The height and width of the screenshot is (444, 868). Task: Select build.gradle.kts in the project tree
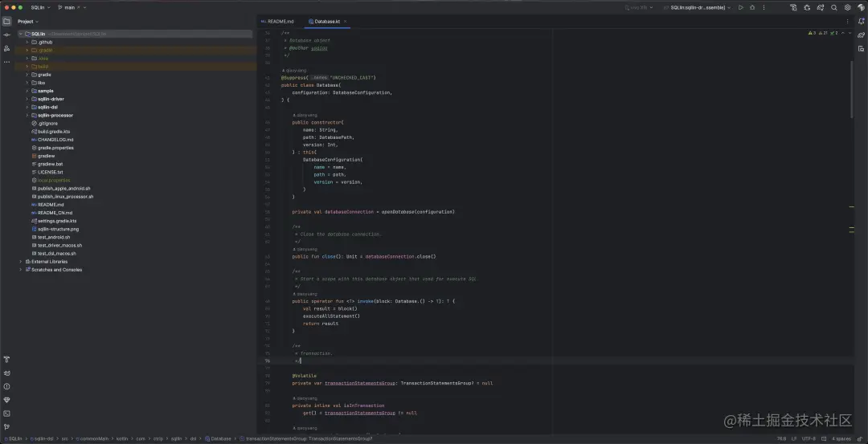click(54, 131)
